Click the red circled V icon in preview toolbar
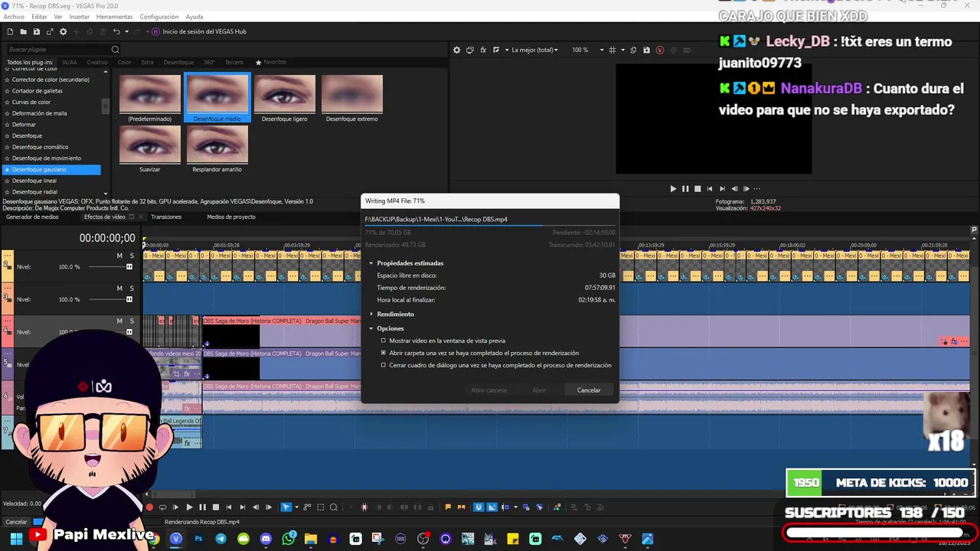 point(660,50)
